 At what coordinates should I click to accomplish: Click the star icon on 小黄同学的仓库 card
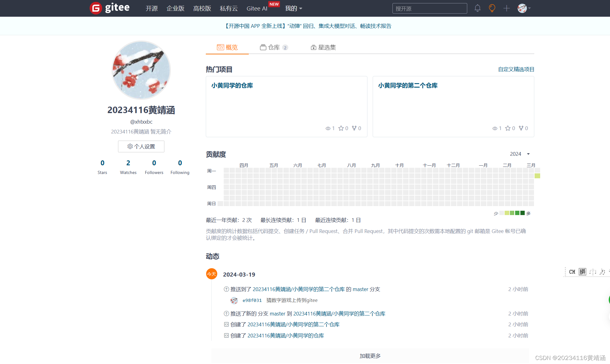click(x=341, y=128)
